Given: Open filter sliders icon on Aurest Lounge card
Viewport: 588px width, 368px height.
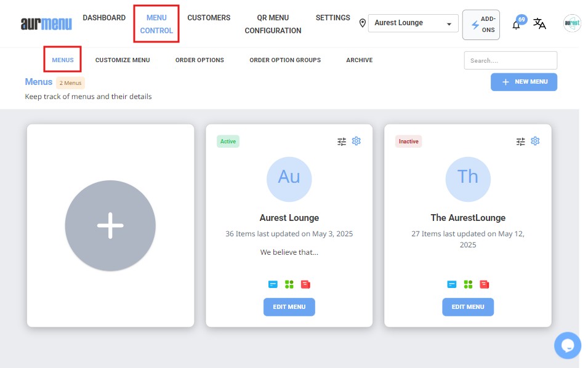Looking at the screenshot, I should point(342,142).
